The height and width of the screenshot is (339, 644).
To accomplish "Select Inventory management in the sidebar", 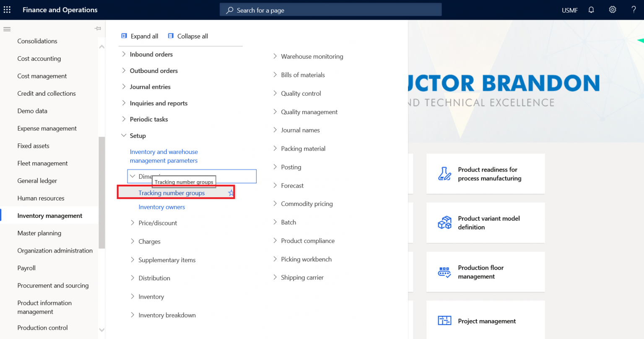I will point(49,215).
